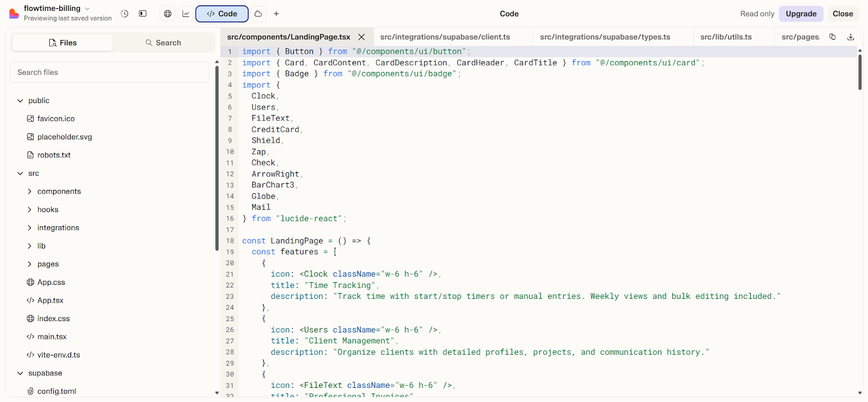Switch to the Files panel
The width and height of the screenshot is (868, 402).
click(62, 43)
